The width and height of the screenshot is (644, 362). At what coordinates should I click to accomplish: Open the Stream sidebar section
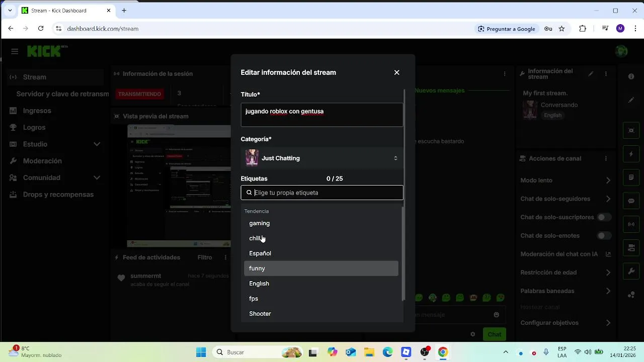[55, 77]
